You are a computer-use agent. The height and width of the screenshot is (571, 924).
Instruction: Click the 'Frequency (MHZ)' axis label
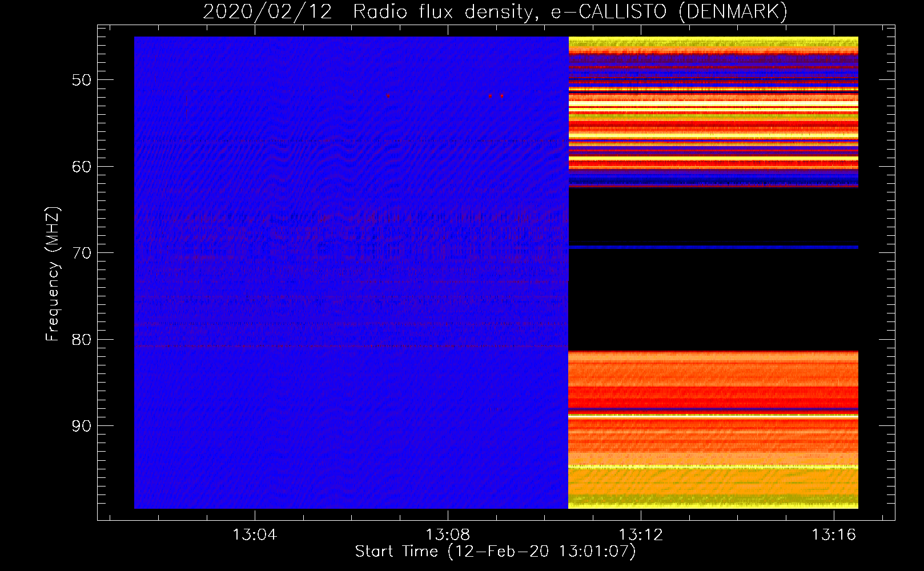coord(53,274)
